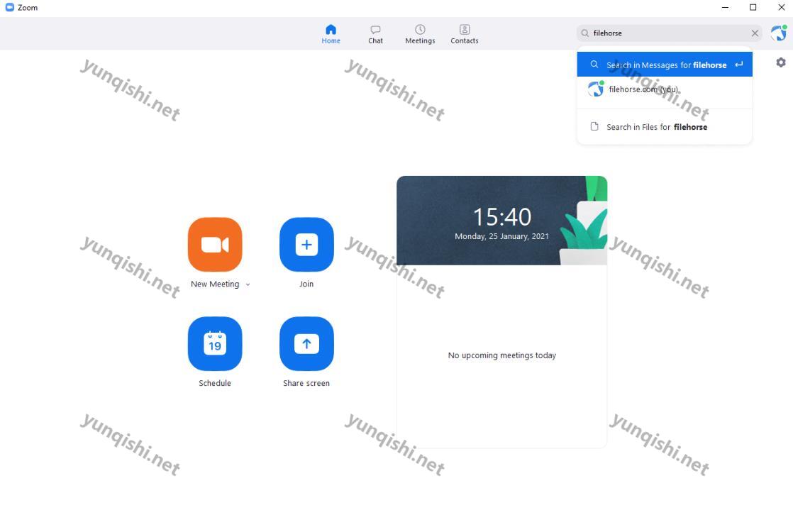Screen dimensions: 793x532
Task: Click the Join label
Action: click(x=306, y=284)
